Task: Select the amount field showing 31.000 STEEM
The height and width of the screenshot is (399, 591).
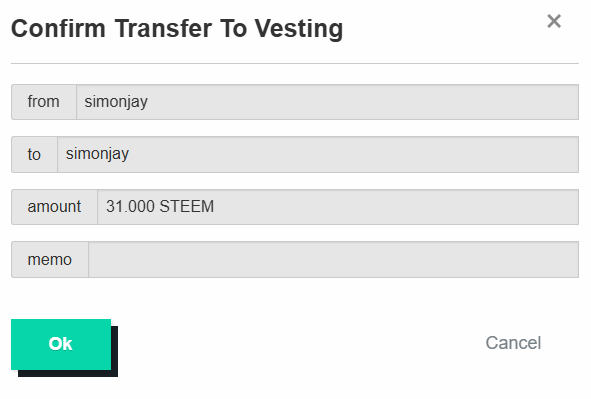Action: click(338, 207)
